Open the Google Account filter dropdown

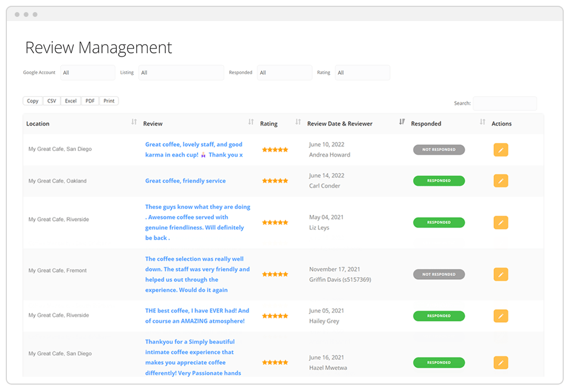point(87,73)
